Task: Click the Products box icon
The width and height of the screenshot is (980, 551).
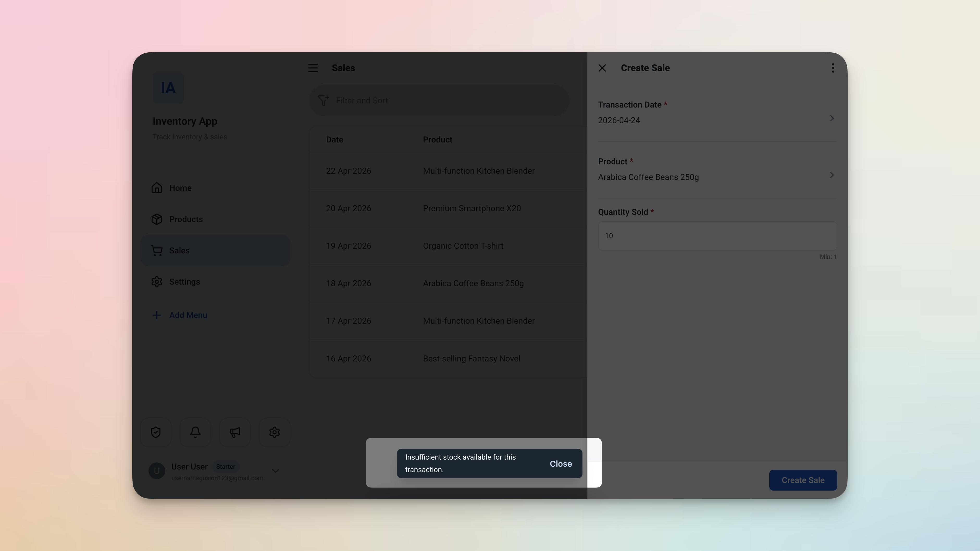Action: pos(157,219)
